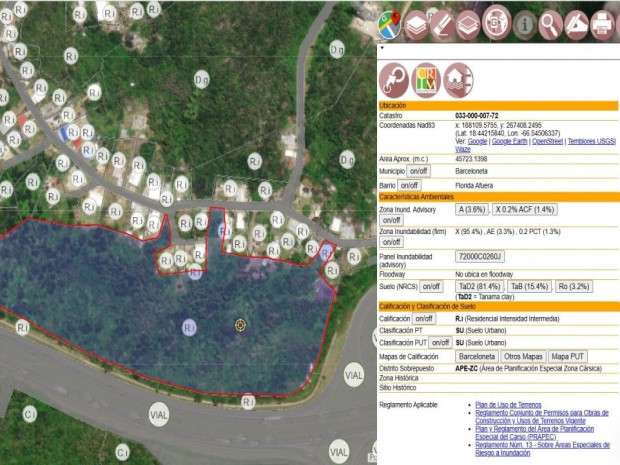Image resolution: width=620 pixels, height=465 pixels.
Task: Toggle Barrio on/off layer
Action: coord(409,185)
